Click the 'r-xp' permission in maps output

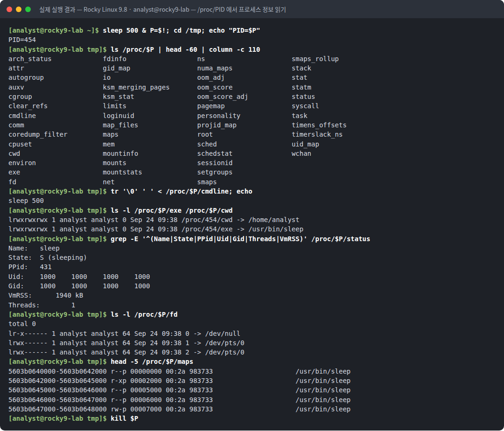[x=118, y=381]
